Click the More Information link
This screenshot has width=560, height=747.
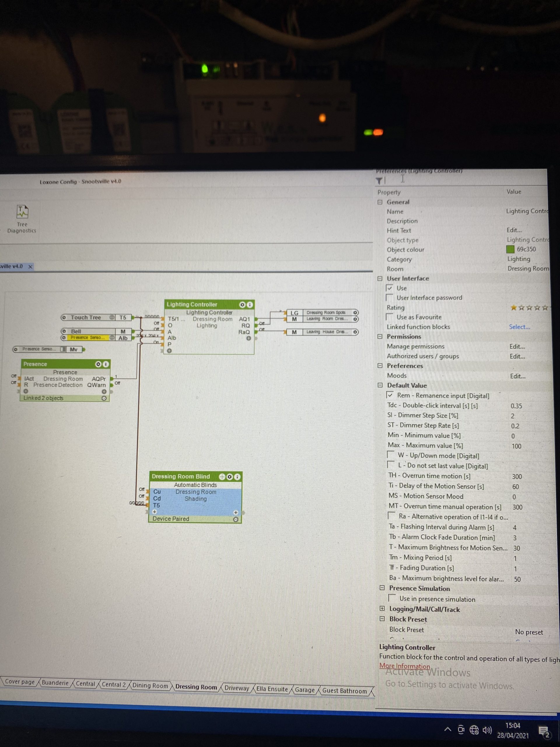[x=404, y=666]
